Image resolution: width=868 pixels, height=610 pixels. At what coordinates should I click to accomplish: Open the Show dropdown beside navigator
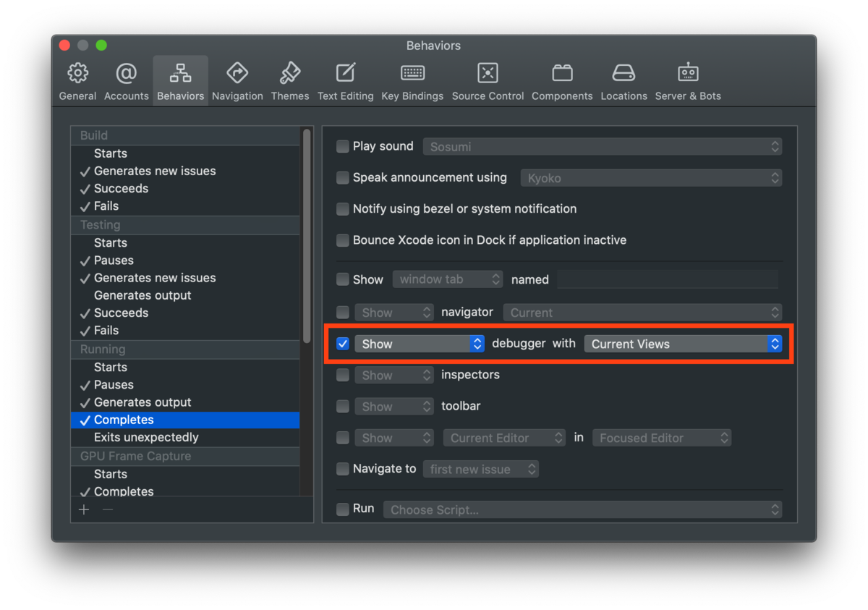pos(394,313)
